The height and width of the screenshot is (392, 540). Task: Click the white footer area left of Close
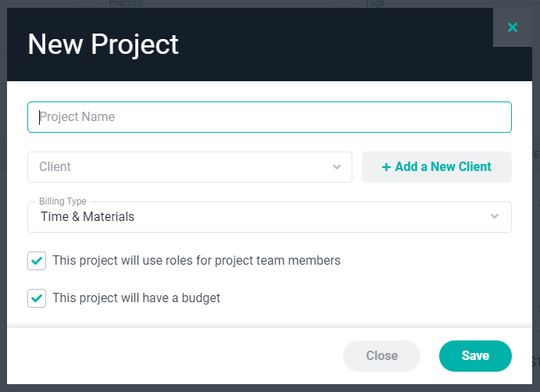coord(172,356)
